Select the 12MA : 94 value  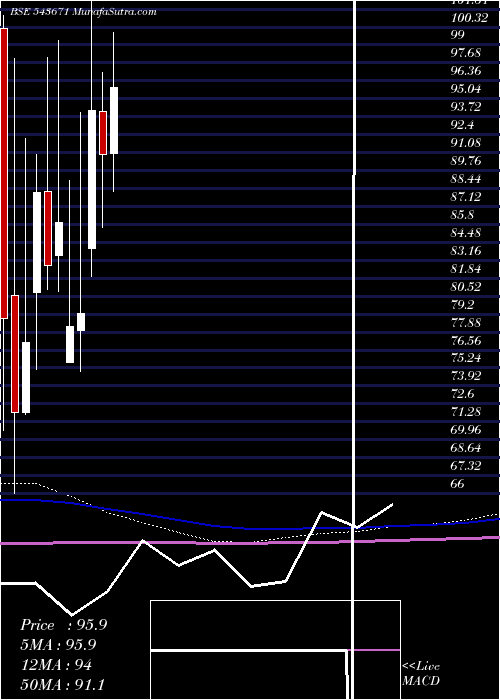[56, 665]
